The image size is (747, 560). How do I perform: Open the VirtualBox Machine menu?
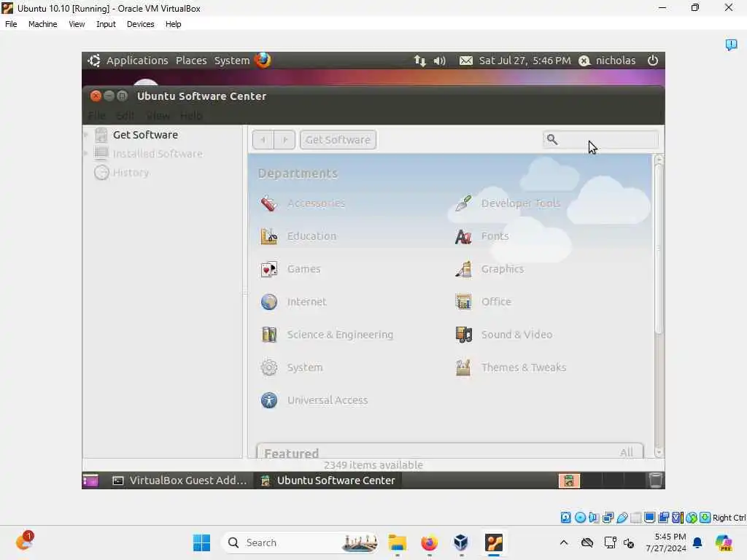click(x=42, y=24)
